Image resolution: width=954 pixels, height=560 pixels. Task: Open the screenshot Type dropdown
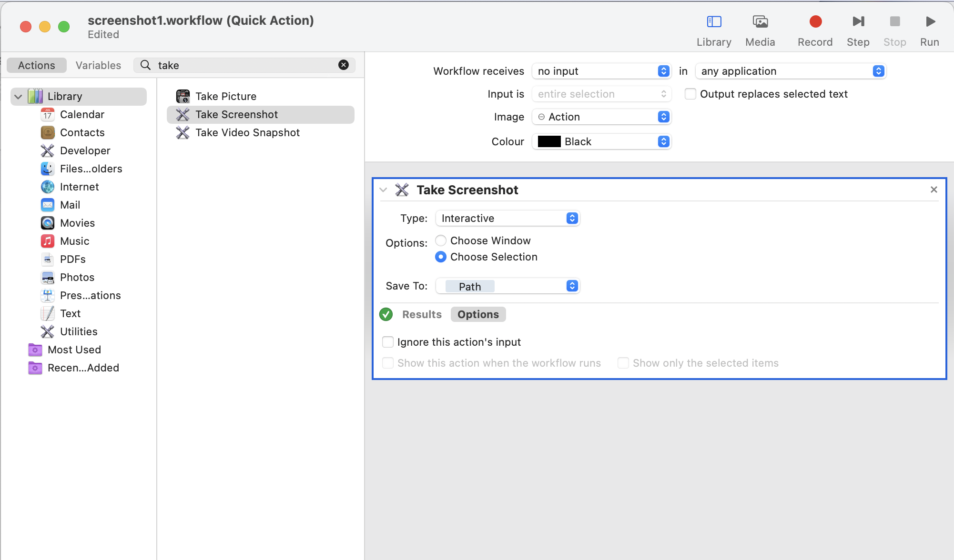coord(507,219)
